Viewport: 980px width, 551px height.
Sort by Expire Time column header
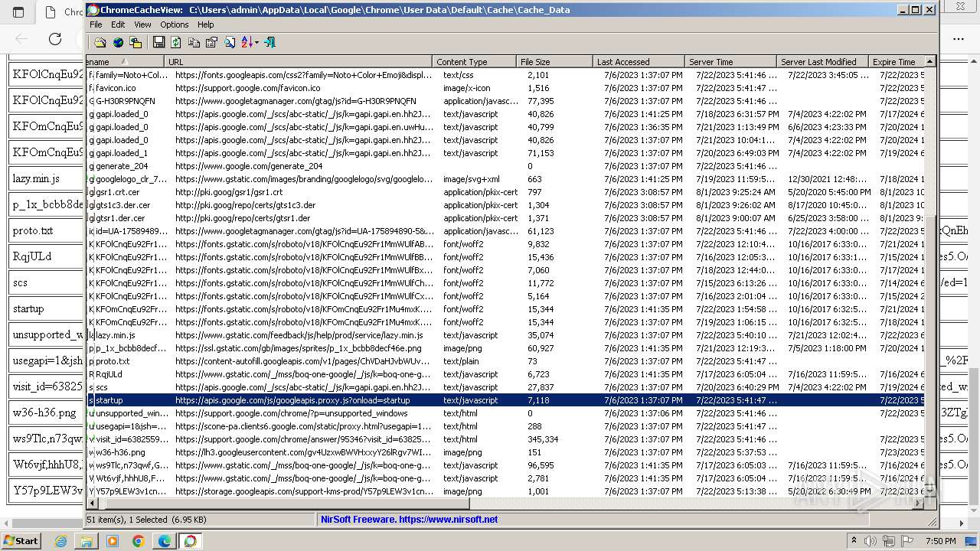897,62
